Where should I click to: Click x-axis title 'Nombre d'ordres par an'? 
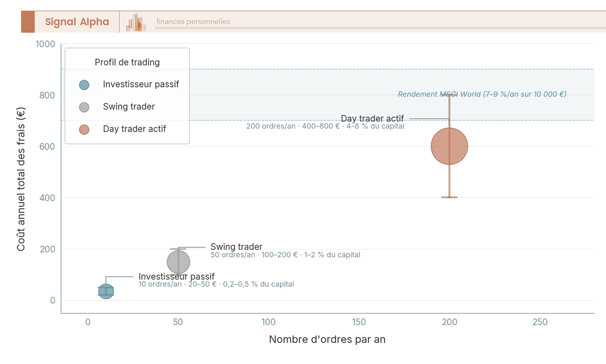coord(327,339)
